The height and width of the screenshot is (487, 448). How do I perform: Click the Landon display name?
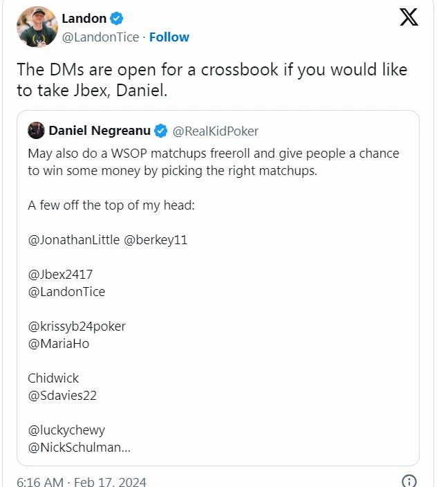point(85,19)
